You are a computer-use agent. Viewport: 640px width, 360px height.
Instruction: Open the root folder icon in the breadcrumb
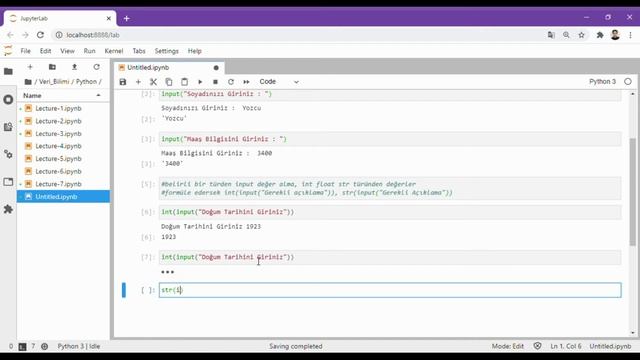pos(28,82)
